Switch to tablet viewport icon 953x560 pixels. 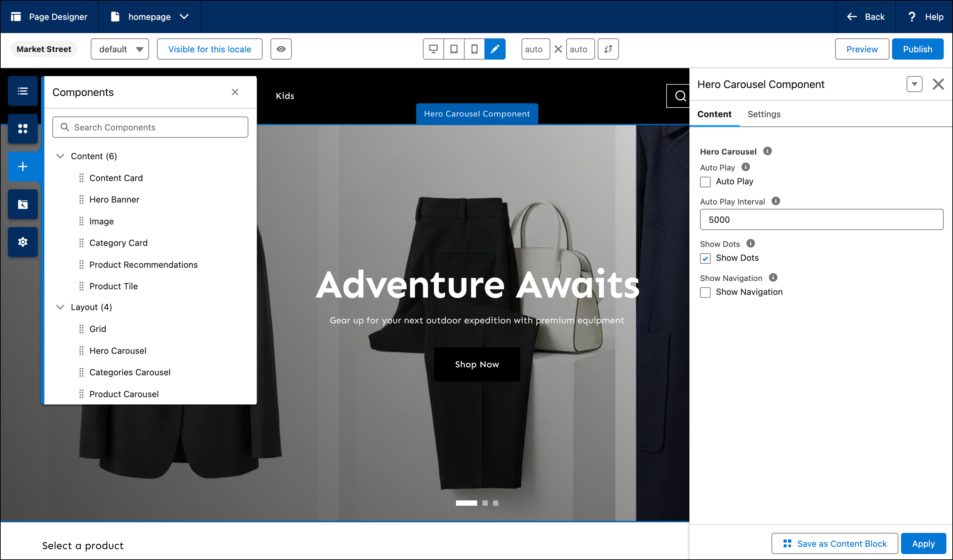pyautogui.click(x=454, y=49)
